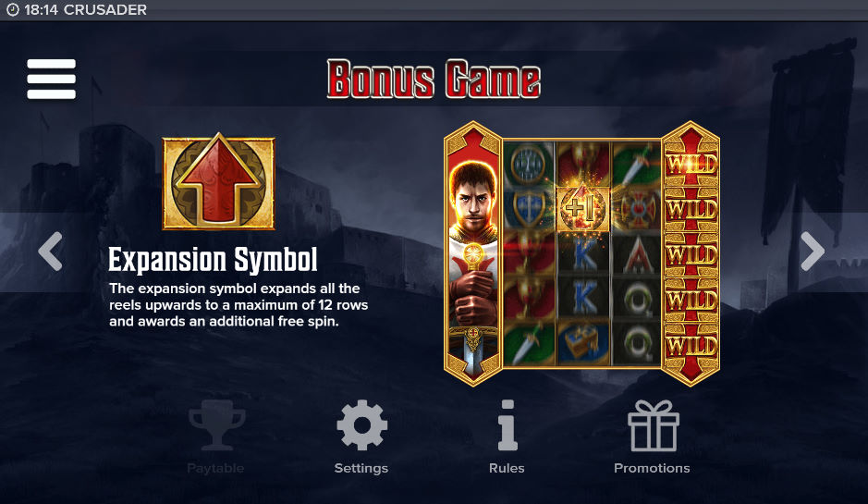Screen dimensions: 868x504
Task: Select the Paytable label
Action: pyautogui.click(x=215, y=469)
